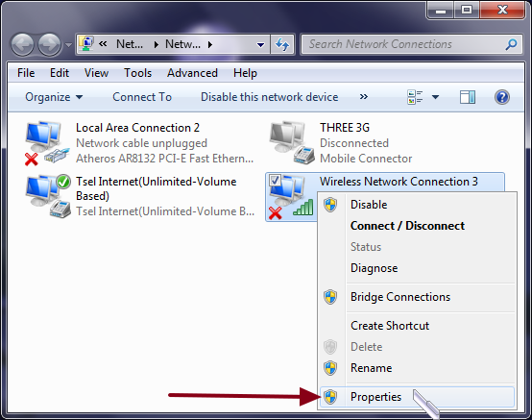Select the Tsel Internet connection icon
Viewport: 532px width, 420px height.
pyautogui.click(x=48, y=196)
